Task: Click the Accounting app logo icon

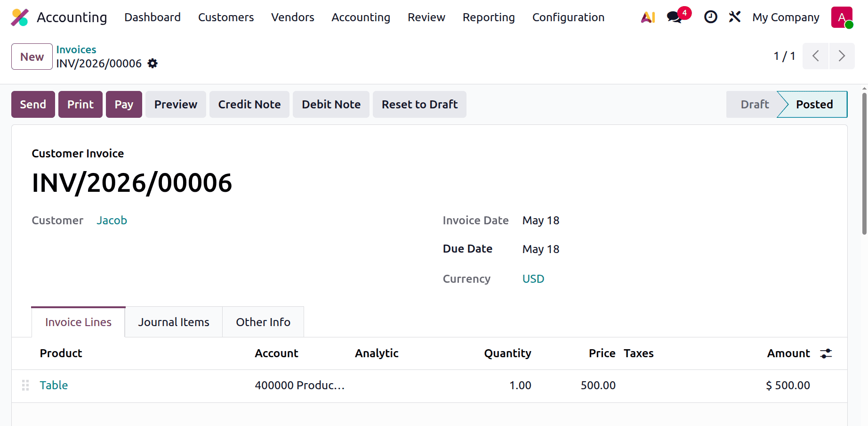Action: [x=20, y=17]
